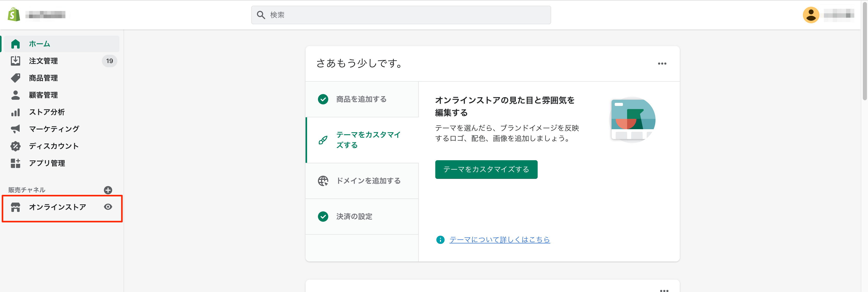
Task: Click the globe icon next to ドメインを追加する
Action: pyautogui.click(x=323, y=181)
